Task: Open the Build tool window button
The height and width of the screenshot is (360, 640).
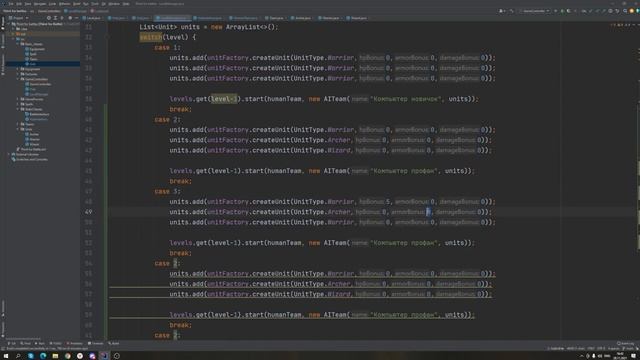Action: pyautogui.click(x=113, y=343)
